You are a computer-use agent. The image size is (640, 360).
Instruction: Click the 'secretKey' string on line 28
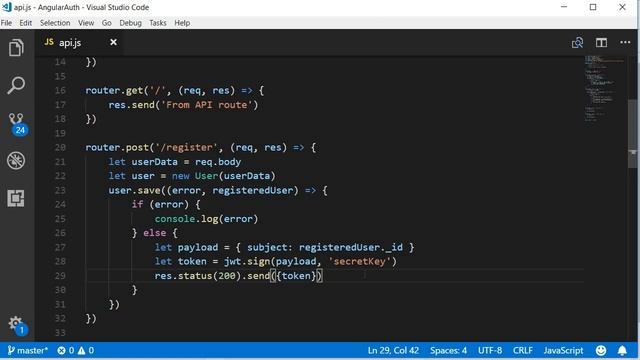[x=360, y=261]
